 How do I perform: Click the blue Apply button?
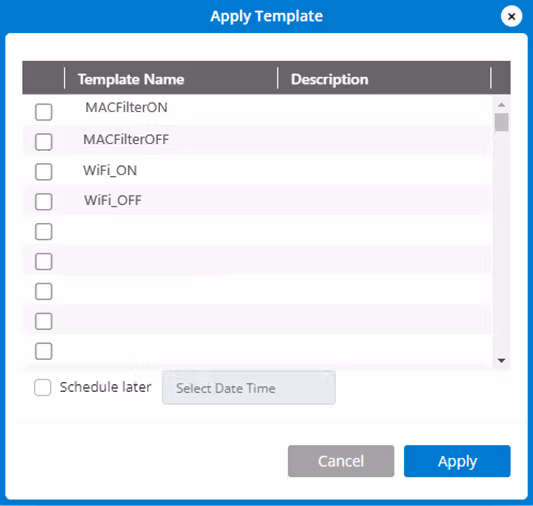click(457, 461)
